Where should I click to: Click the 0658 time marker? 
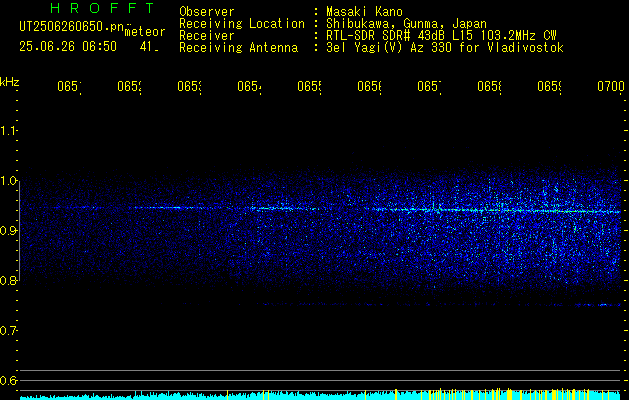coord(489,86)
